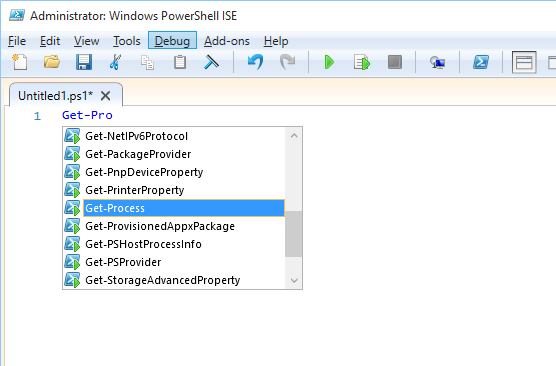Copy selection using the Copy icon
556x366 pixels.
click(x=147, y=62)
